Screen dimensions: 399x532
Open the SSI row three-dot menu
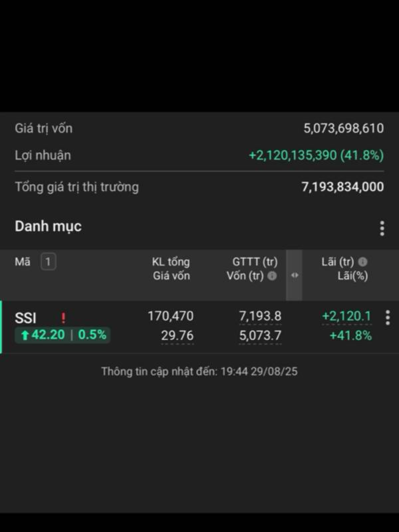[388, 319]
